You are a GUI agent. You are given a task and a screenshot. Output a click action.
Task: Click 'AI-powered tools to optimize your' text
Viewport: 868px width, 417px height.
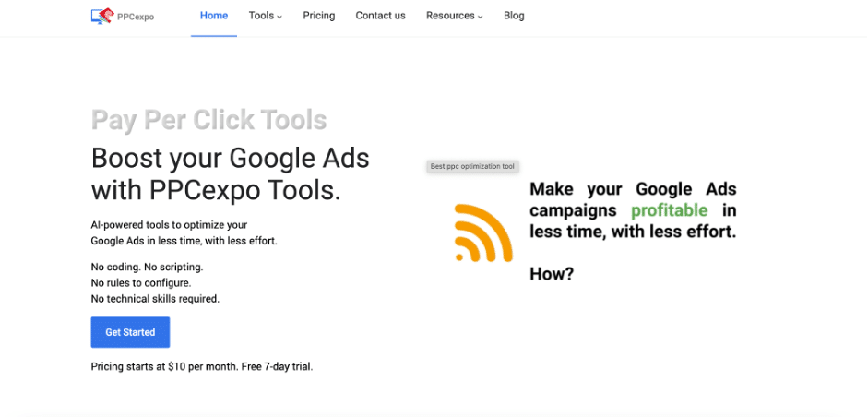[169, 225]
